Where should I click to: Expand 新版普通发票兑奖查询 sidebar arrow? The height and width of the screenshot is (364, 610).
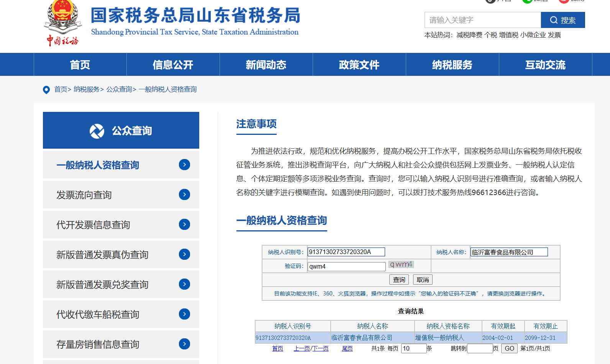pos(184,284)
